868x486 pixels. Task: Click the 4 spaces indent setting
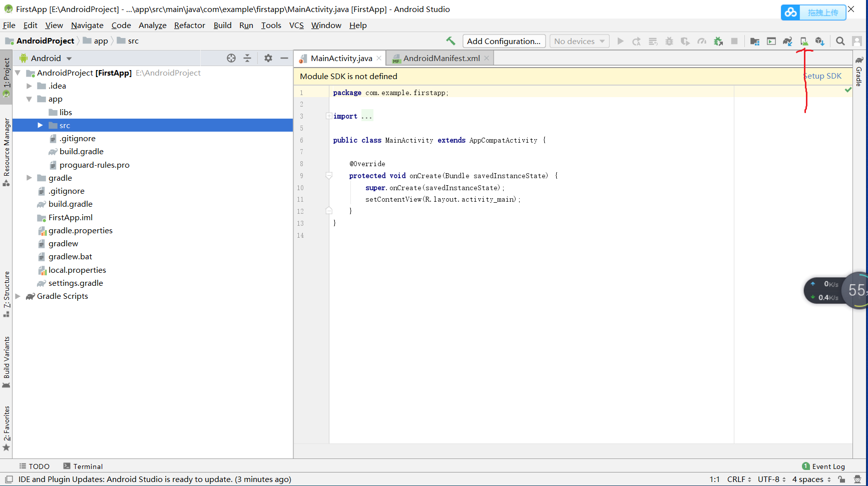tap(811, 479)
